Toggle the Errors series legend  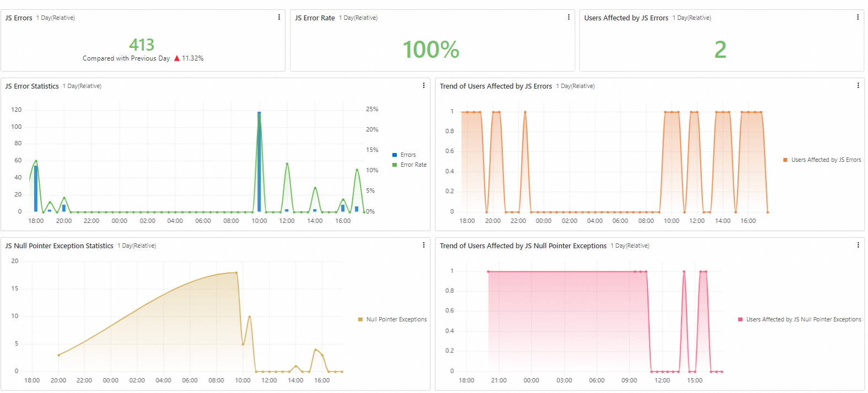click(x=404, y=155)
